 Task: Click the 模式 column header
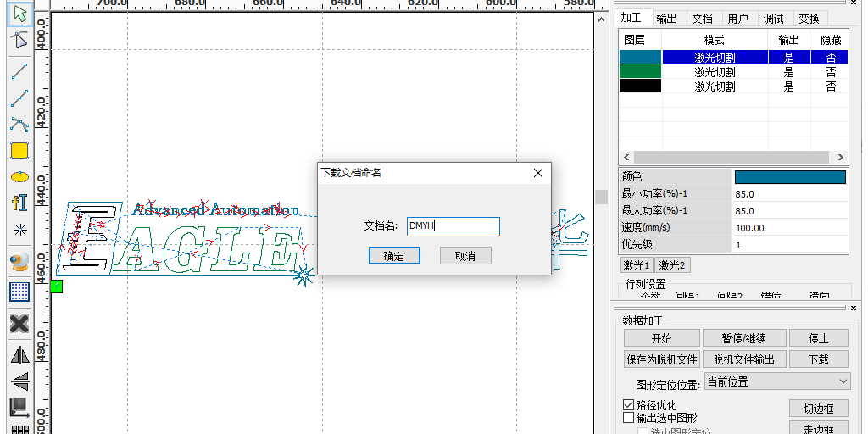click(715, 41)
